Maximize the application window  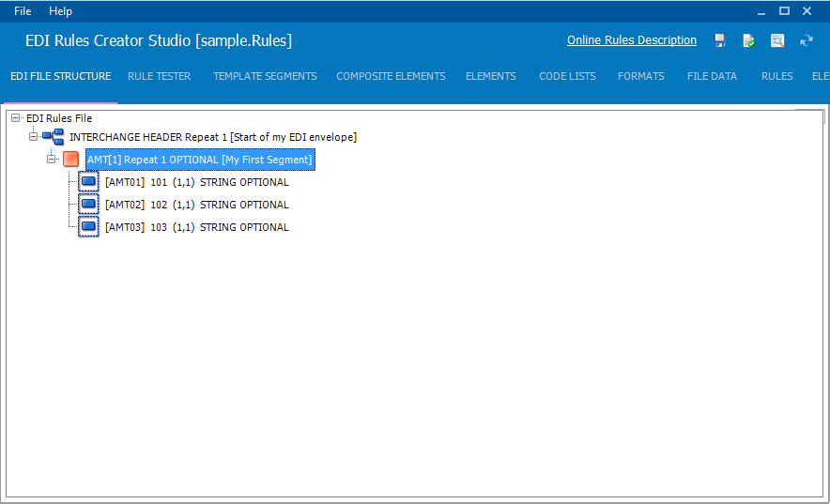click(x=784, y=11)
